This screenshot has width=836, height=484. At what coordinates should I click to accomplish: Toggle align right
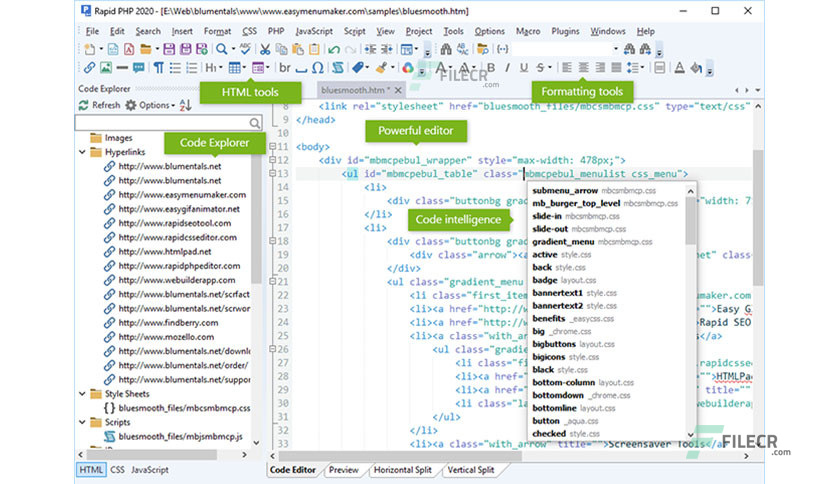click(x=600, y=68)
